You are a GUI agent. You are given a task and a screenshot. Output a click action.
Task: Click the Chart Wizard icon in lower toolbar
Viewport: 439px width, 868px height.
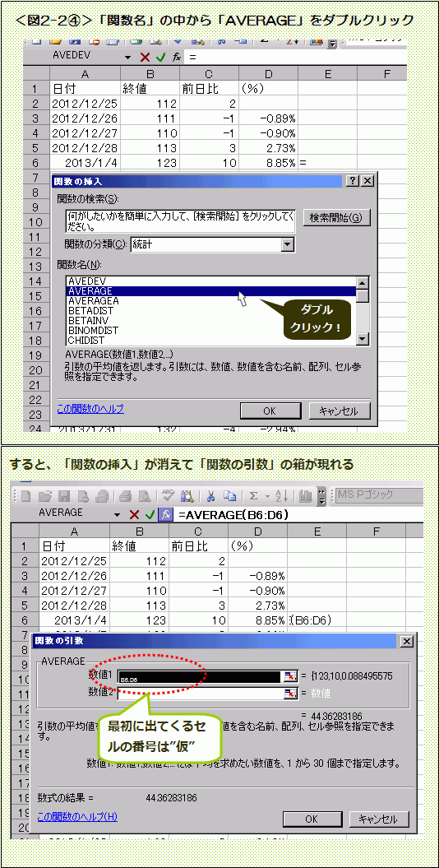(306, 495)
